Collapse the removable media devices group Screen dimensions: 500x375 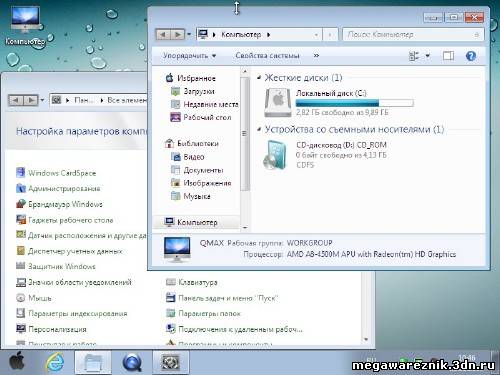(x=259, y=129)
